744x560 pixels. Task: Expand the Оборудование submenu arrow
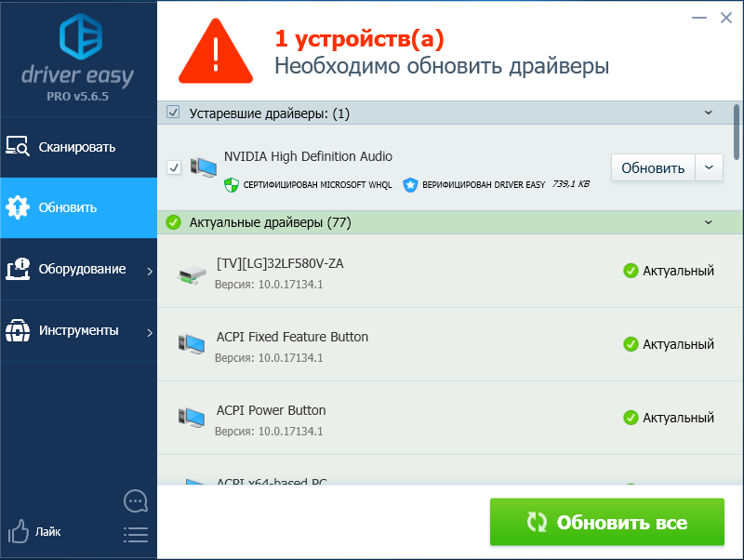(x=150, y=271)
